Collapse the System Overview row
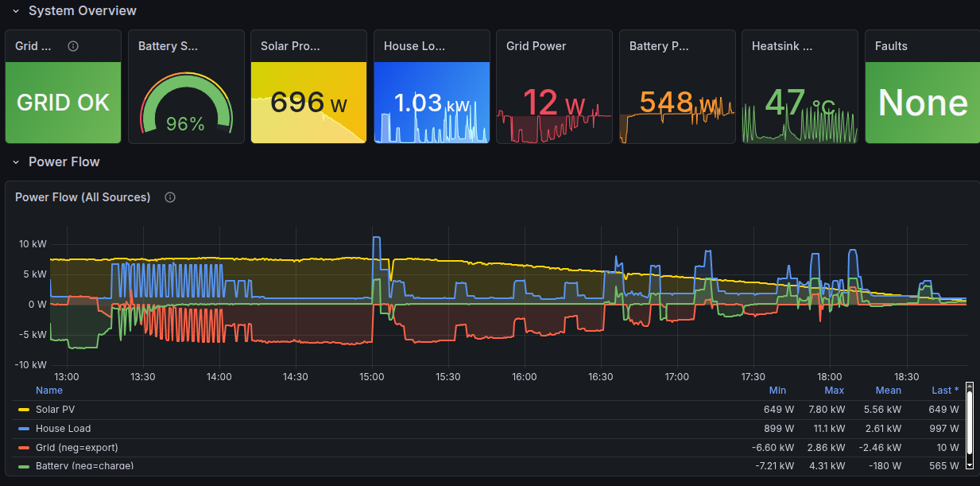Image resolution: width=980 pixels, height=486 pixels. coord(15,11)
